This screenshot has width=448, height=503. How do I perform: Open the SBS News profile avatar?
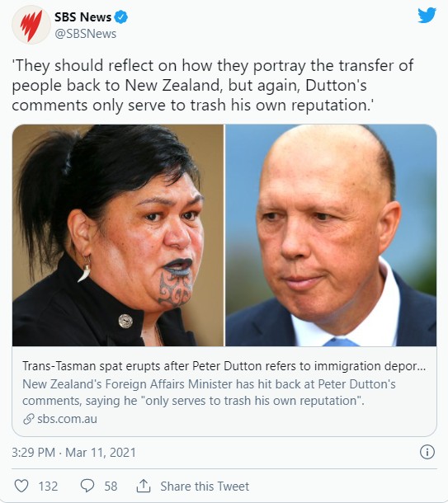point(31,25)
